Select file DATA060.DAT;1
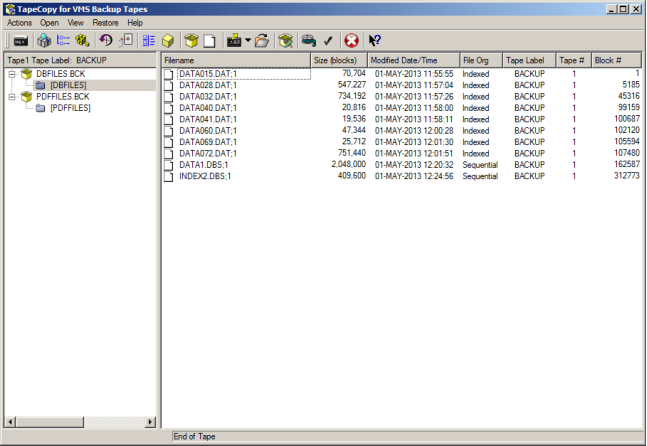The image size is (647, 446). coord(208,131)
